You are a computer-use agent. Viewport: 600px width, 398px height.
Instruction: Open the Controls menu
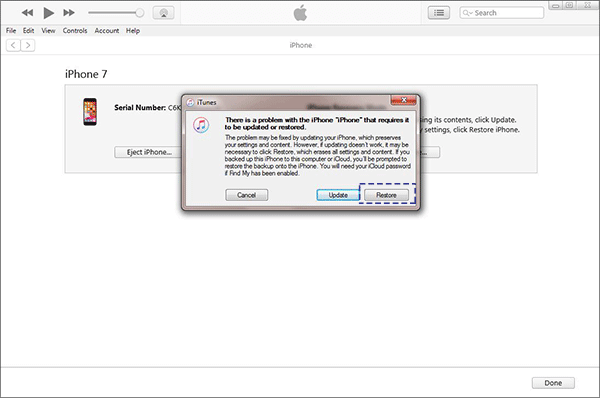point(75,31)
